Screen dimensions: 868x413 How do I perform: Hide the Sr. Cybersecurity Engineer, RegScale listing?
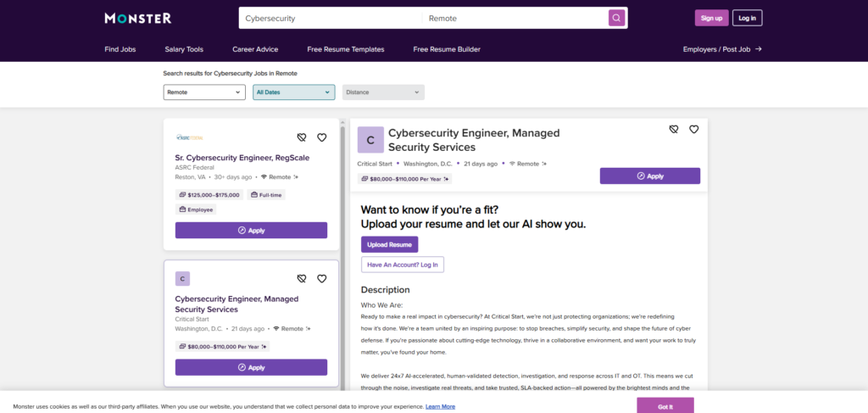(301, 137)
